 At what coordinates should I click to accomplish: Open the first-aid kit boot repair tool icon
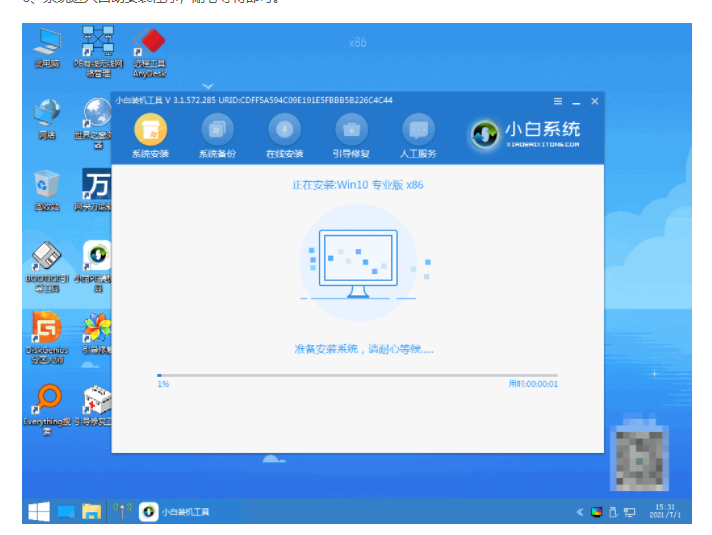[94, 406]
